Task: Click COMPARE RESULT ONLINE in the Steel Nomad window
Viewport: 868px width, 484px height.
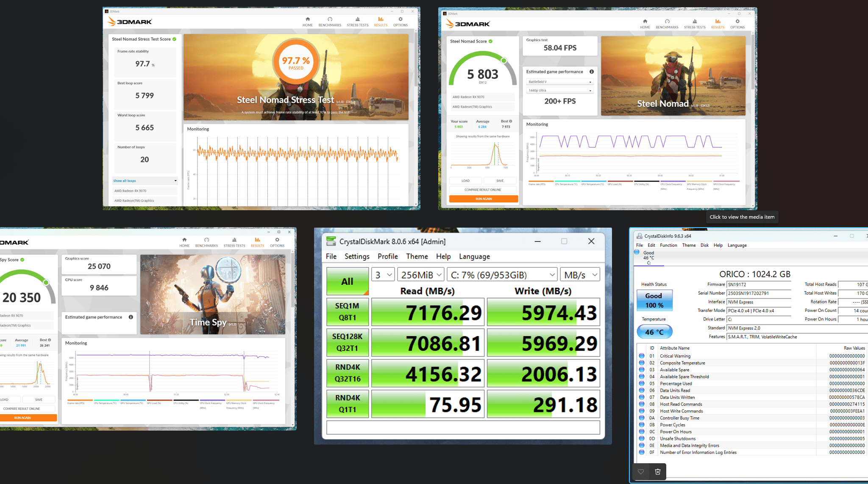Action: (483, 190)
